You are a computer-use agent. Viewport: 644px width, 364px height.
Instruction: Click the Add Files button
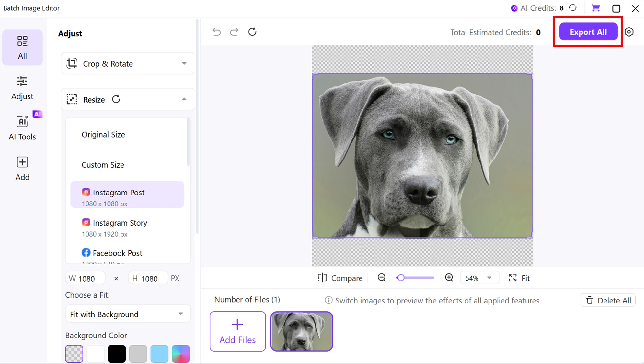click(237, 331)
